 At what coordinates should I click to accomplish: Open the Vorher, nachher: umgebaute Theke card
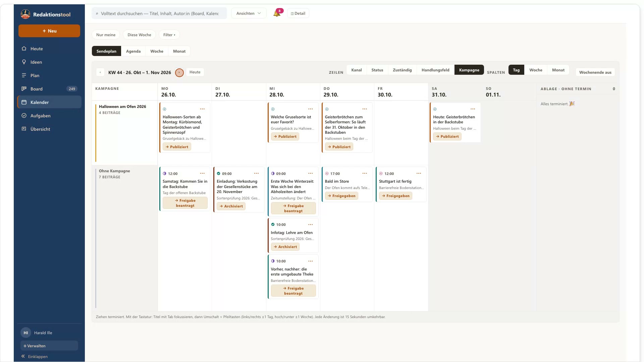click(x=293, y=277)
